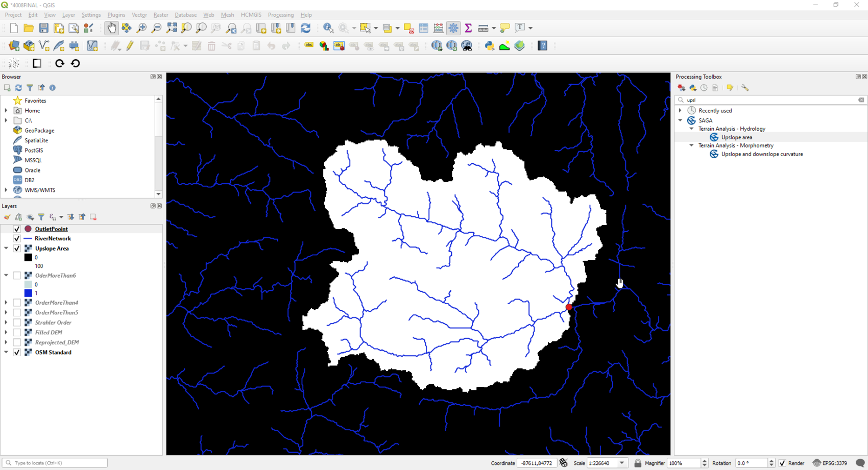Enable visibility of OderMoreThan6 layer
The image size is (868, 470).
tap(17, 275)
